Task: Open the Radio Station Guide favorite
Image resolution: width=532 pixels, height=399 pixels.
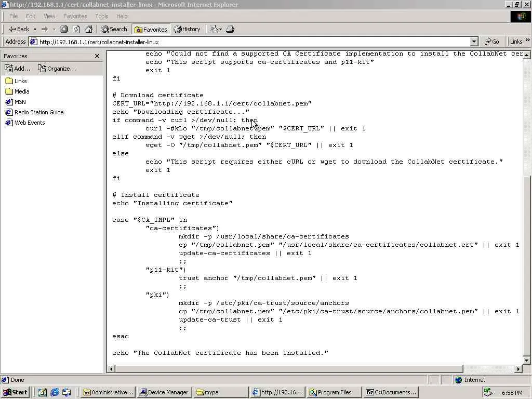Action: coord(35,112)
